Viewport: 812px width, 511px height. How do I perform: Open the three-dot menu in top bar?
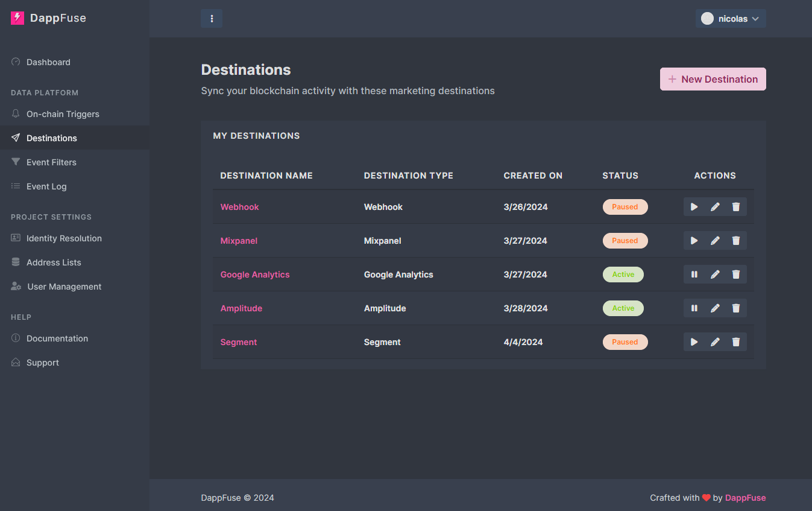click(212, 19)
